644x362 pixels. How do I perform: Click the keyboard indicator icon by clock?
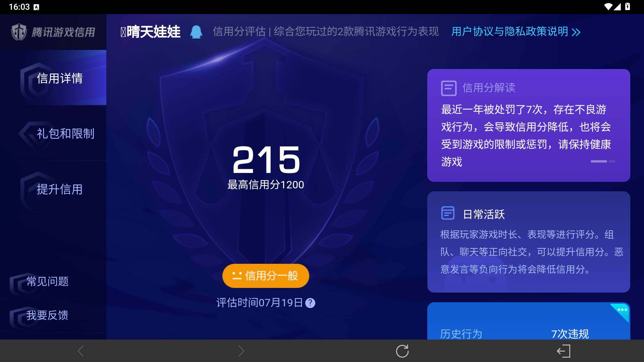tap(37, 7)
